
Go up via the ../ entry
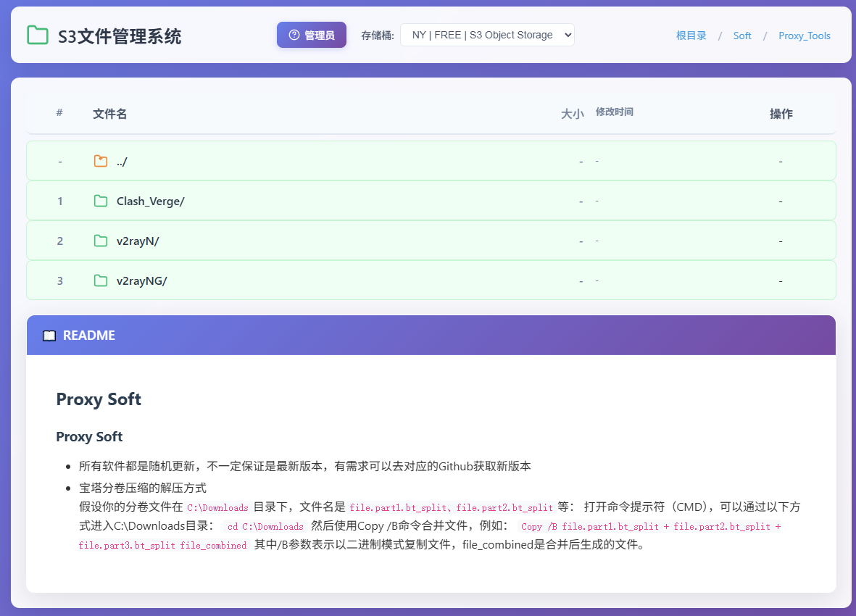[122, 161]
